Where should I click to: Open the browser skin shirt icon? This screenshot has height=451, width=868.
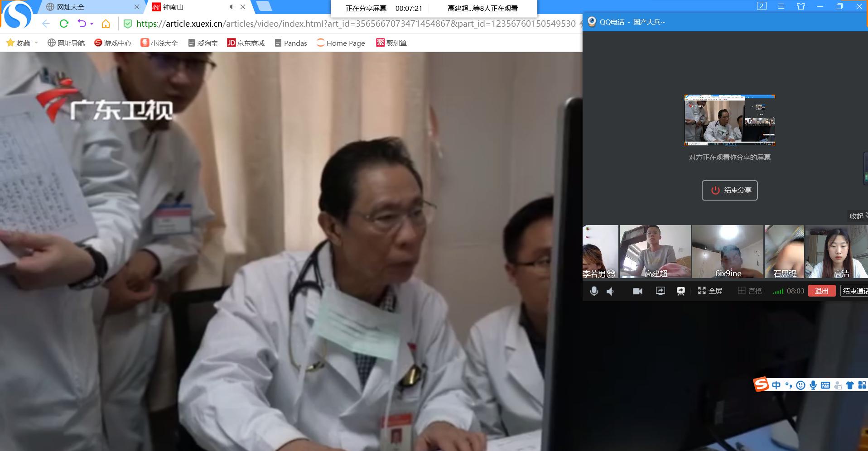pos(801,6)
